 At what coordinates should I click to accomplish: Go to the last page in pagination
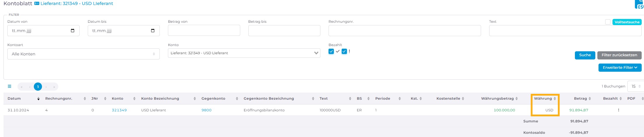pos(54,87)
